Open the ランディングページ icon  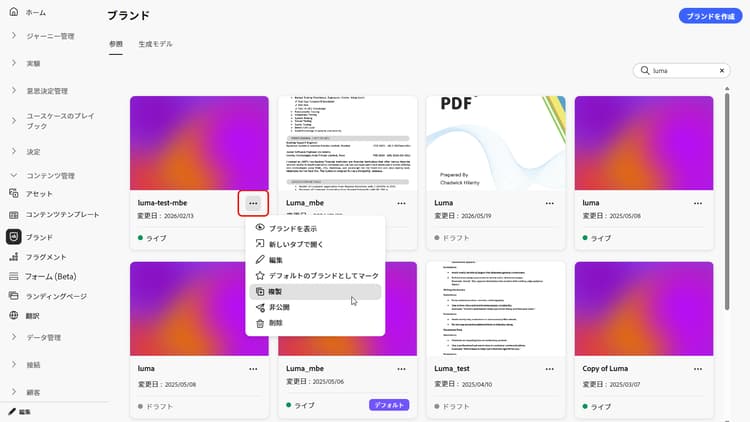14,296
